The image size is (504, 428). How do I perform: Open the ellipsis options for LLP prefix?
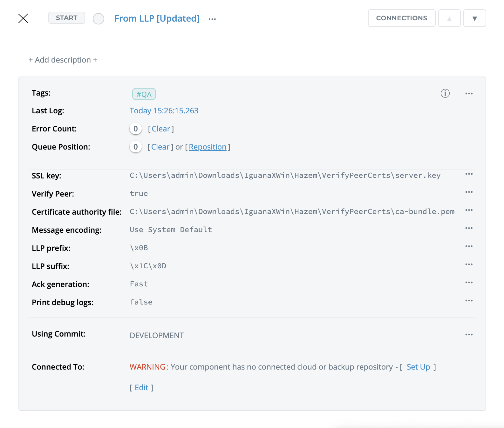click(469, 246)
